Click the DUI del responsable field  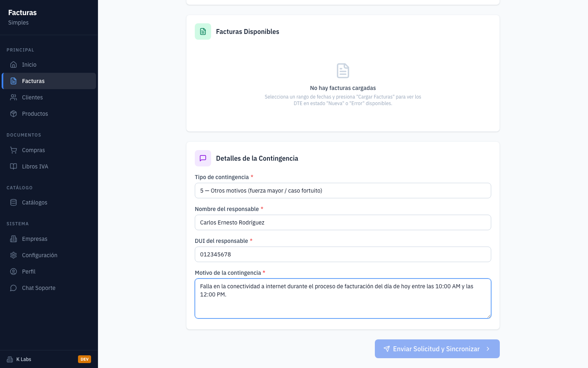click(x=343, y=254)
